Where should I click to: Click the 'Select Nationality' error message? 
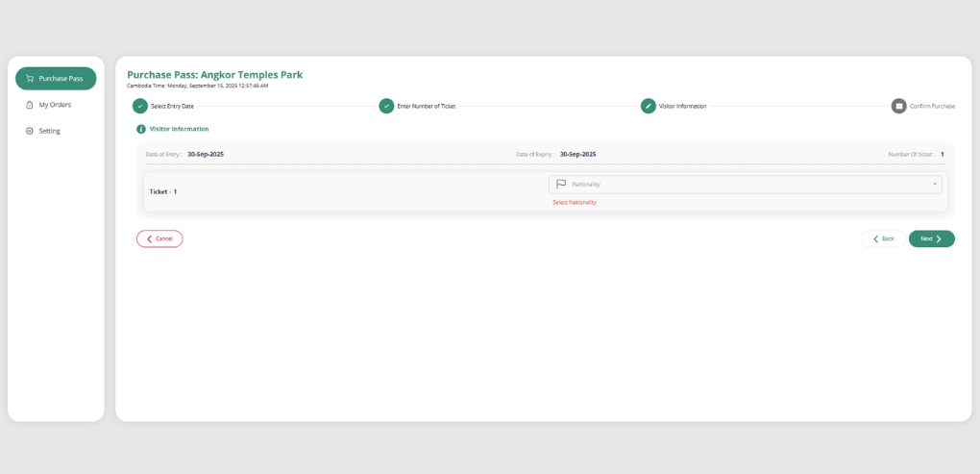pos(575,203)
